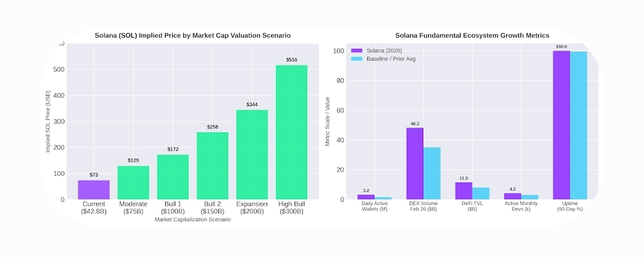Click the '4.2' value label

tap(513, 189)
